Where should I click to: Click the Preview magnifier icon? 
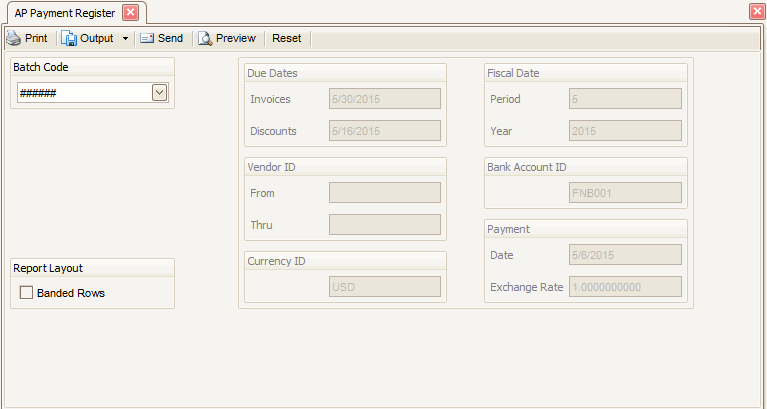(205, 38)
